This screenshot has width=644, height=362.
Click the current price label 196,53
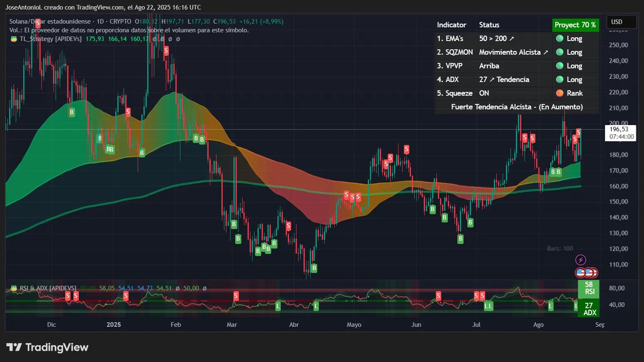tap(620, 129)
